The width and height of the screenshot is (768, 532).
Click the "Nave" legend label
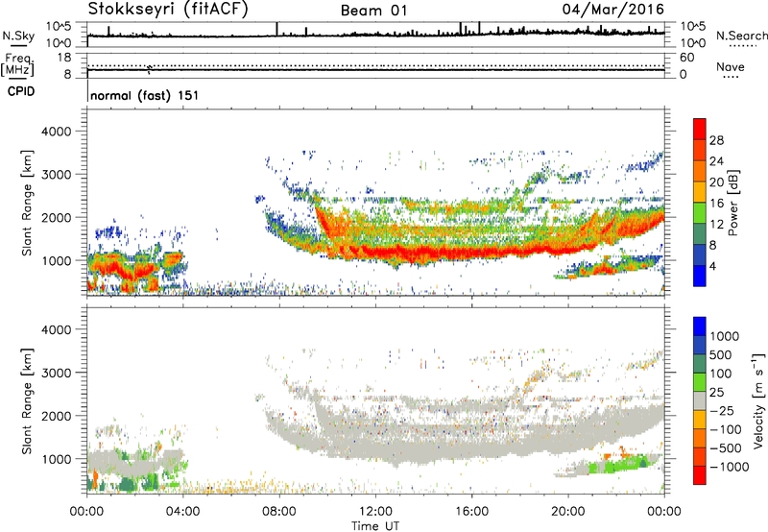731,66
